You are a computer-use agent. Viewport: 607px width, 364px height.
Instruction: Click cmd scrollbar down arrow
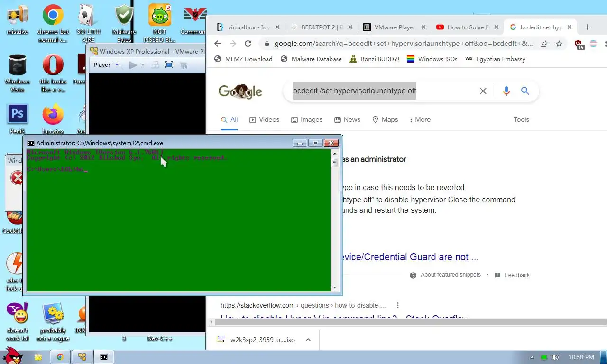pyautogui.click(x=335, y=287)
